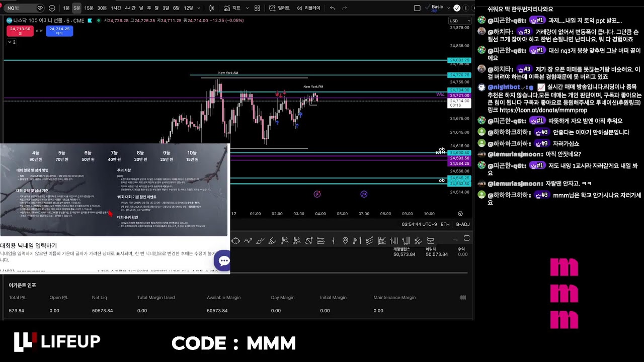Viewport: 644px width, 362px height.
Task: Click the redo arrow icon
Action: pyautogui.click(x=345, y=8)
